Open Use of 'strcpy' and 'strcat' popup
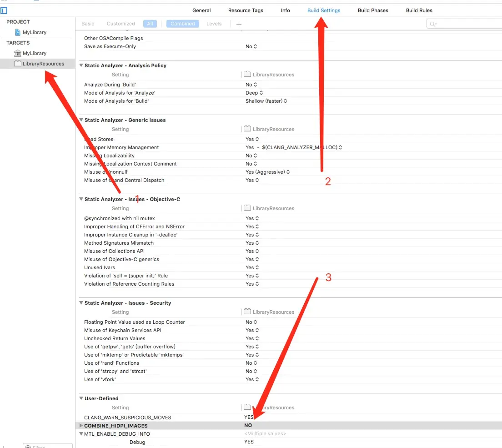 (x=251, y=372)
